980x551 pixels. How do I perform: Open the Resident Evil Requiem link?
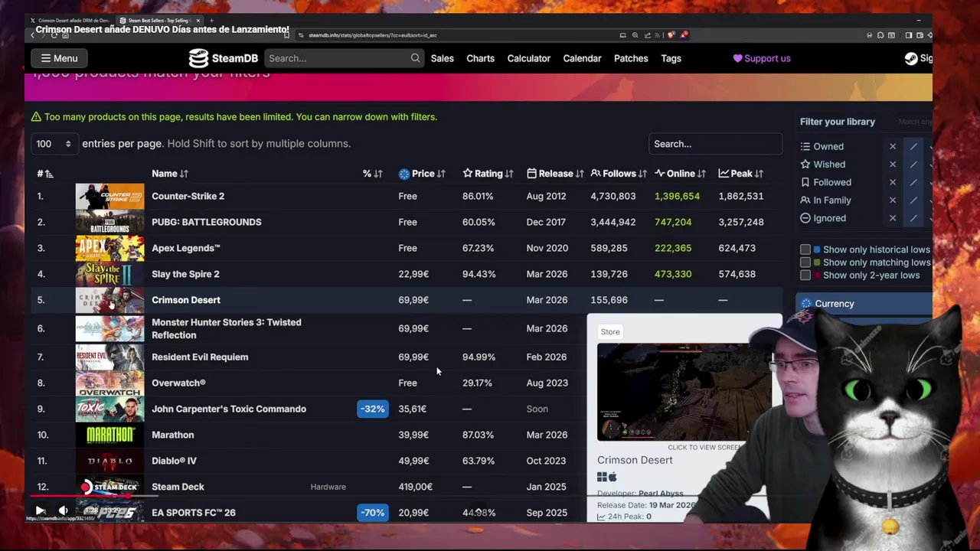(x=200, y=357)
